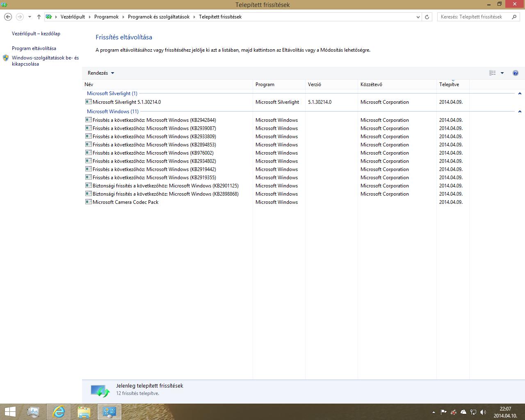Screen dimensions: 525x420
Task: Open the Help question mark icon
Action: point(516,73)
